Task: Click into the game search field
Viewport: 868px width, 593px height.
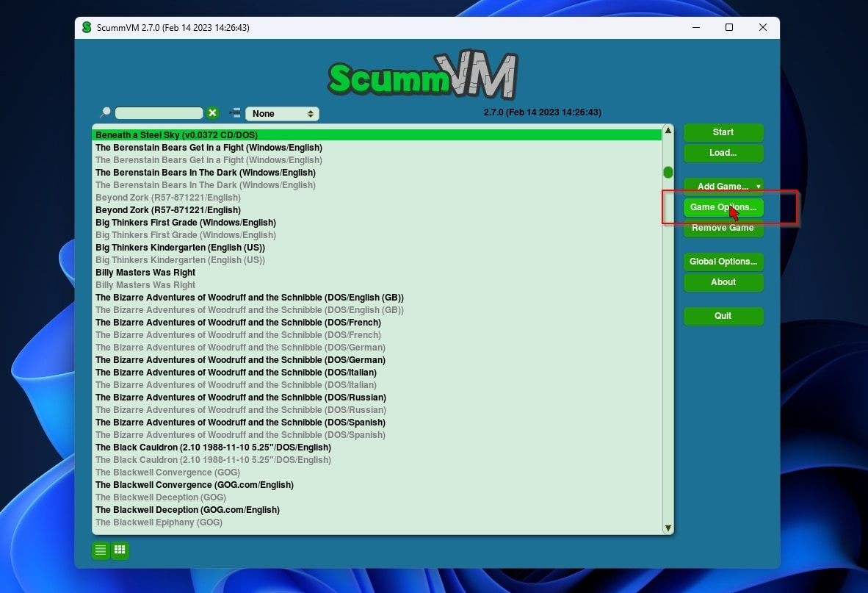Action: pyautogui.click(x=159, y=113)
